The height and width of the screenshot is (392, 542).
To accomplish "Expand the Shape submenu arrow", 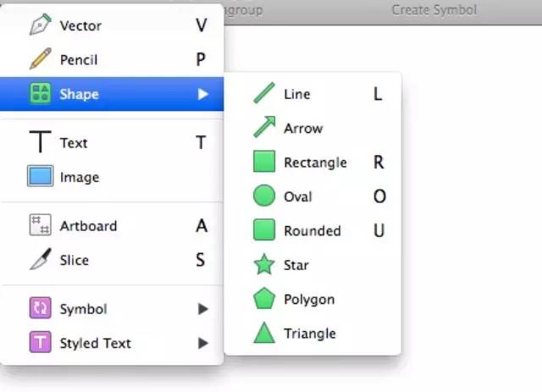I will [202, 94].
